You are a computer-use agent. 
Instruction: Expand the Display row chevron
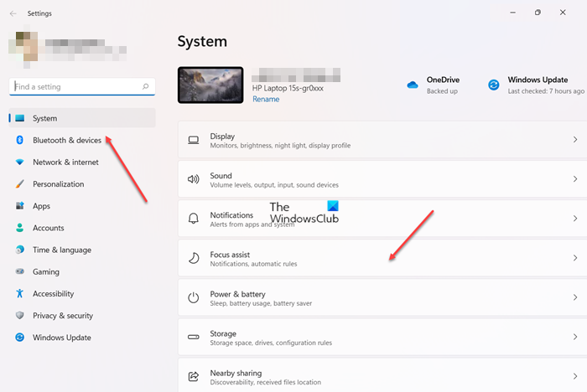click(x=575, y=140)
